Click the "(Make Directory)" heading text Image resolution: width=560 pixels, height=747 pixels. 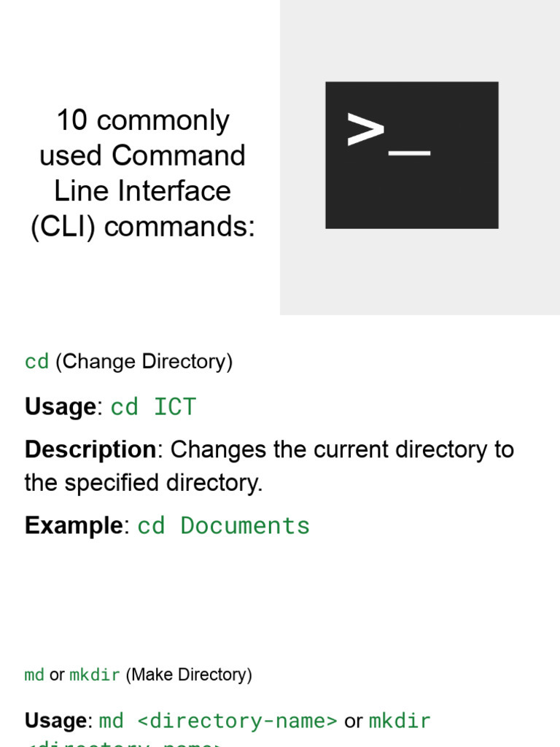(189, 675)
